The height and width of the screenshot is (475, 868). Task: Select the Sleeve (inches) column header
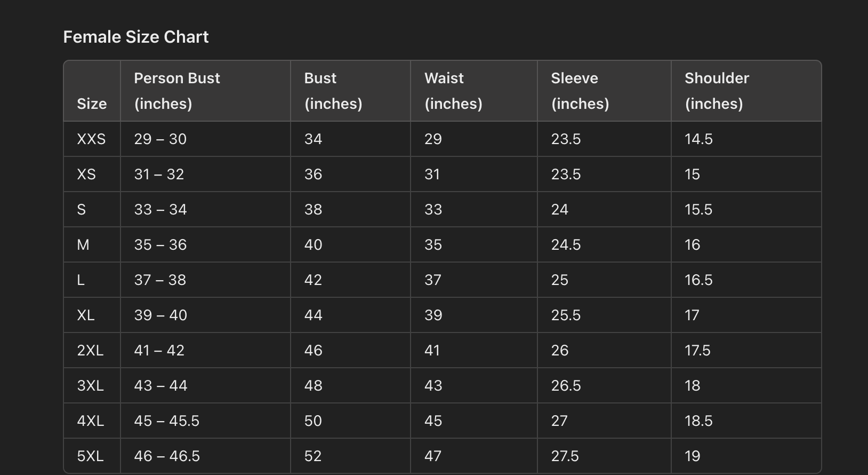(580, 91)
